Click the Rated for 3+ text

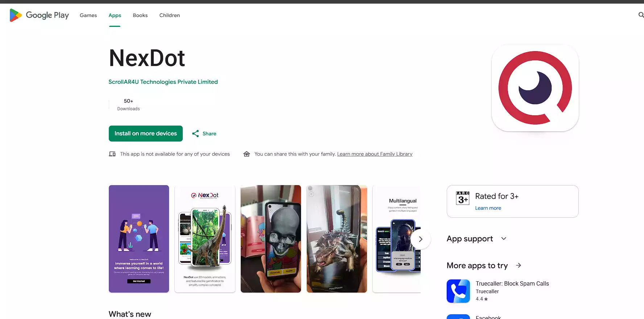click(497, 196)
